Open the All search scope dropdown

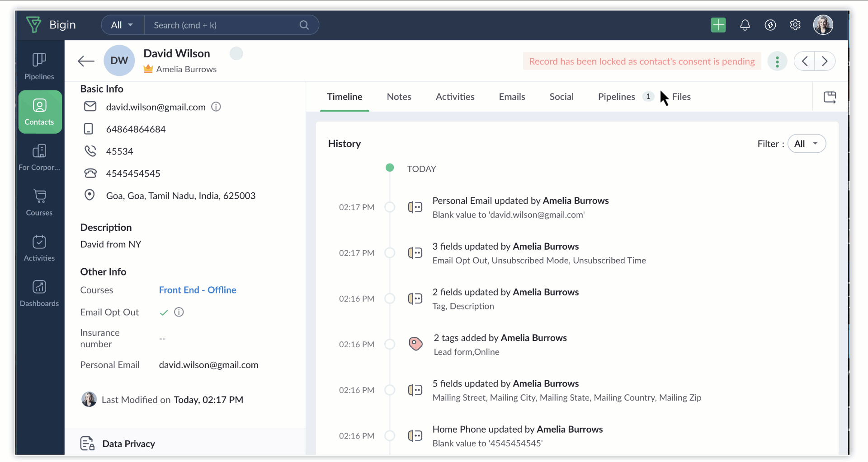[122, 25]
